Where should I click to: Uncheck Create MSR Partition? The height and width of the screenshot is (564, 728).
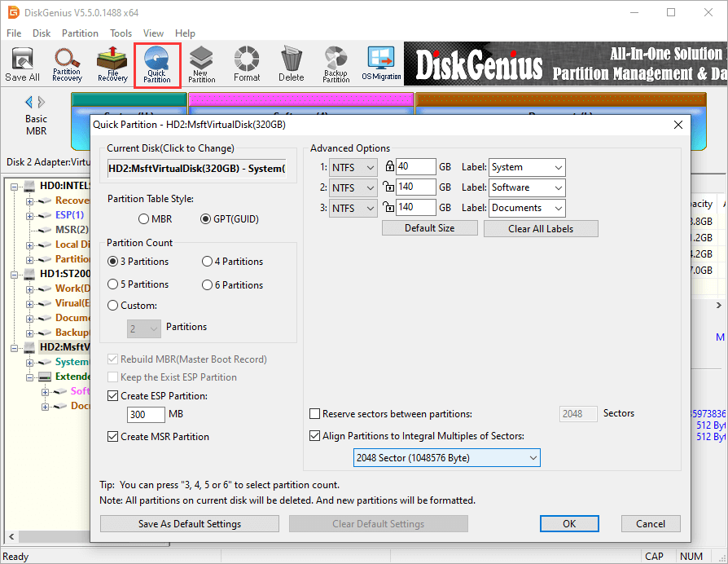point(113,437)
